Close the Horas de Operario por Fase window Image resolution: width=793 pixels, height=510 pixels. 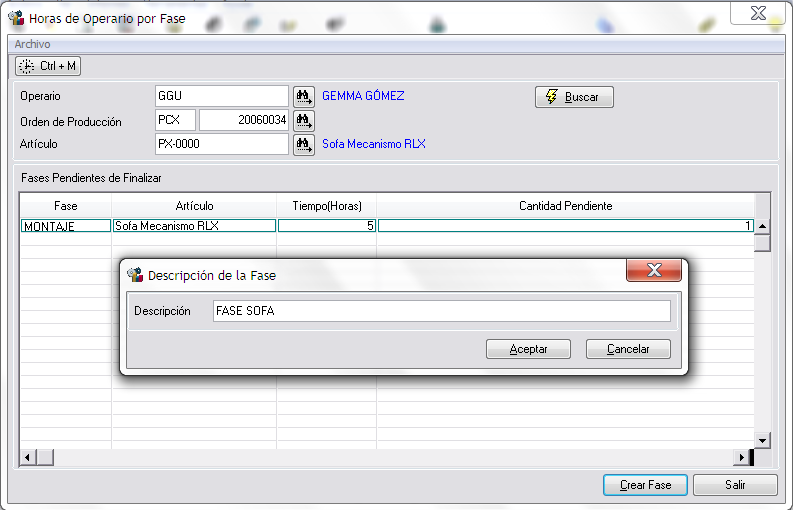pos(758,13)
